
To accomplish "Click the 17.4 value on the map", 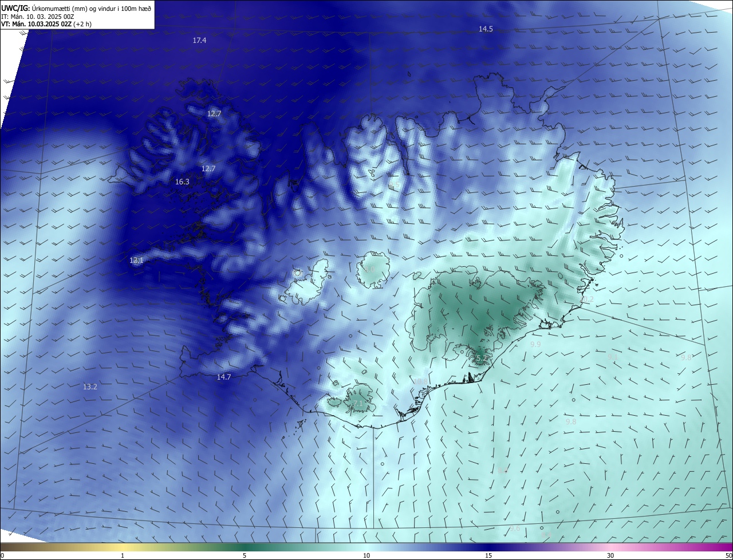I will (x=199, y=40).
